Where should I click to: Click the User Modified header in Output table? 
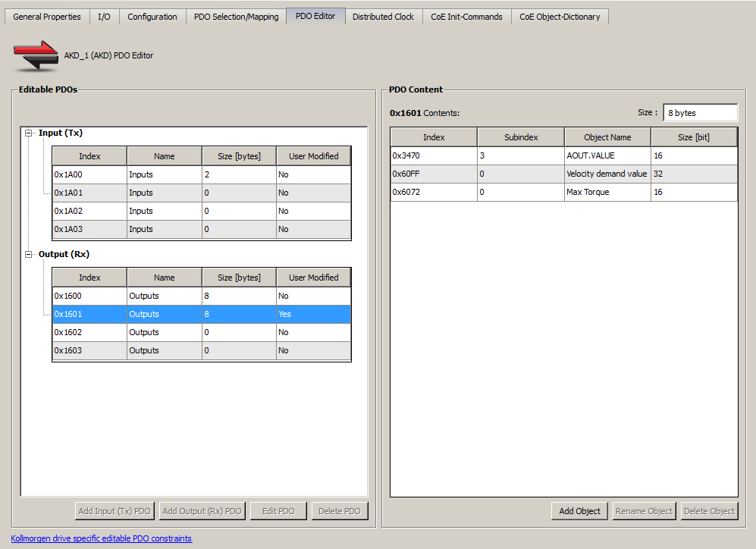[x=313, y=278]
